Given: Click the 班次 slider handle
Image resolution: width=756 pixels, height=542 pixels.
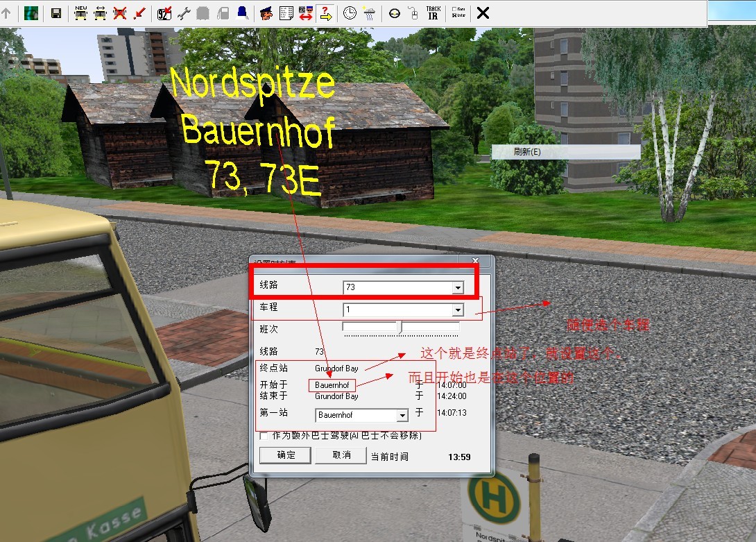Looking at the screenshot, I should (x=400, y=327).
